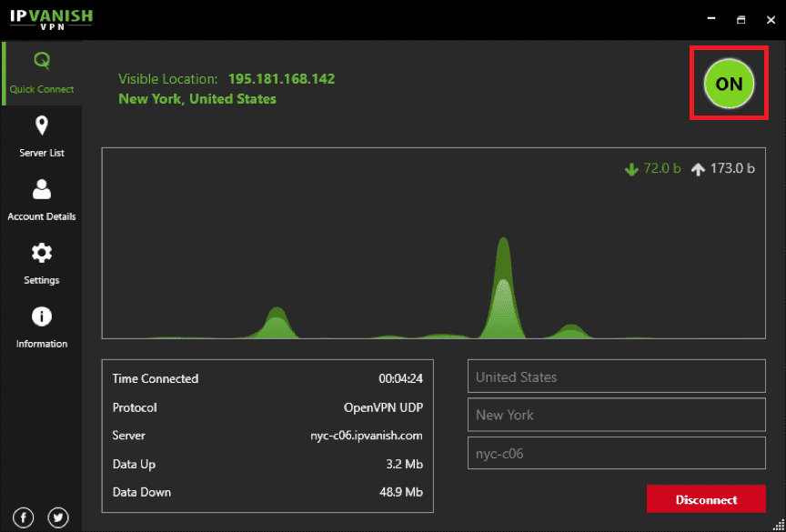Click the Time Connected value 00:04:24
The width and height of the screenshot is (786, 532).
pos(400,378)
